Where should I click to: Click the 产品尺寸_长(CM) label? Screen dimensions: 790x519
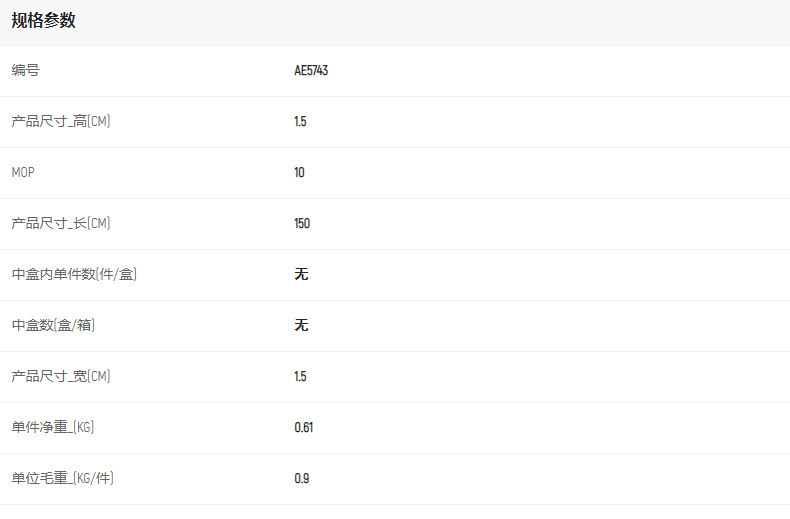pos(61,224)
